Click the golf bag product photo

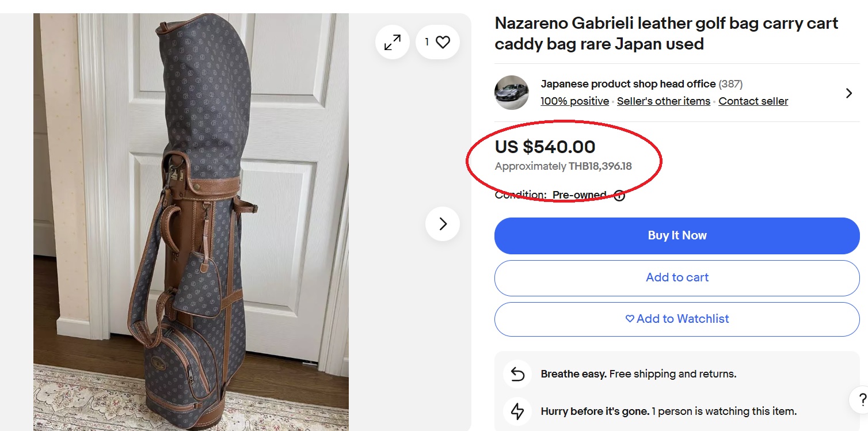click(190, 230)
